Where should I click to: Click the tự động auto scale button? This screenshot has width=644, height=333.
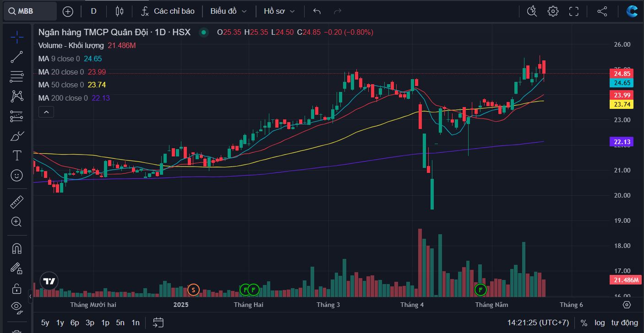(x=624, y=322)
